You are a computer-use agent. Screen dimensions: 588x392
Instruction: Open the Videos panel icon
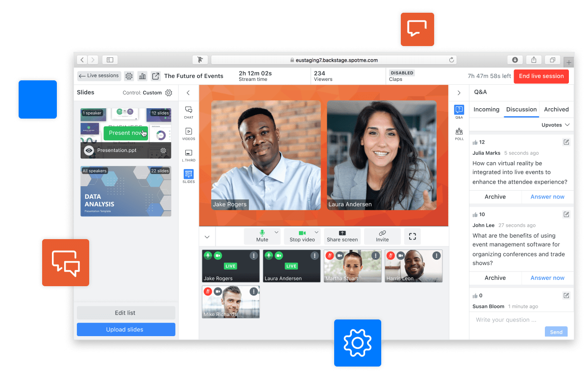tap(189, 133)
